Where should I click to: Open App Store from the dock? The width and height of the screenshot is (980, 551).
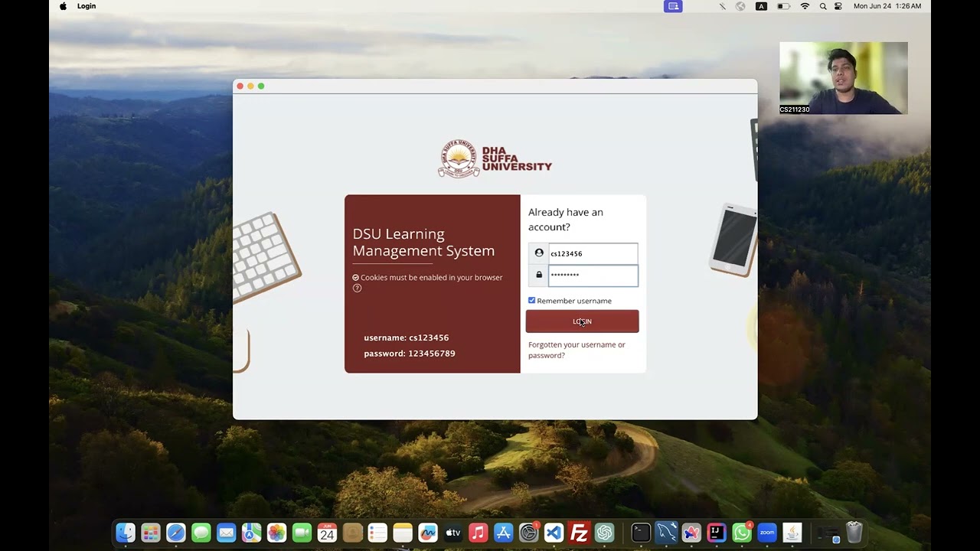pyautogui.click(x=504, y=533)
